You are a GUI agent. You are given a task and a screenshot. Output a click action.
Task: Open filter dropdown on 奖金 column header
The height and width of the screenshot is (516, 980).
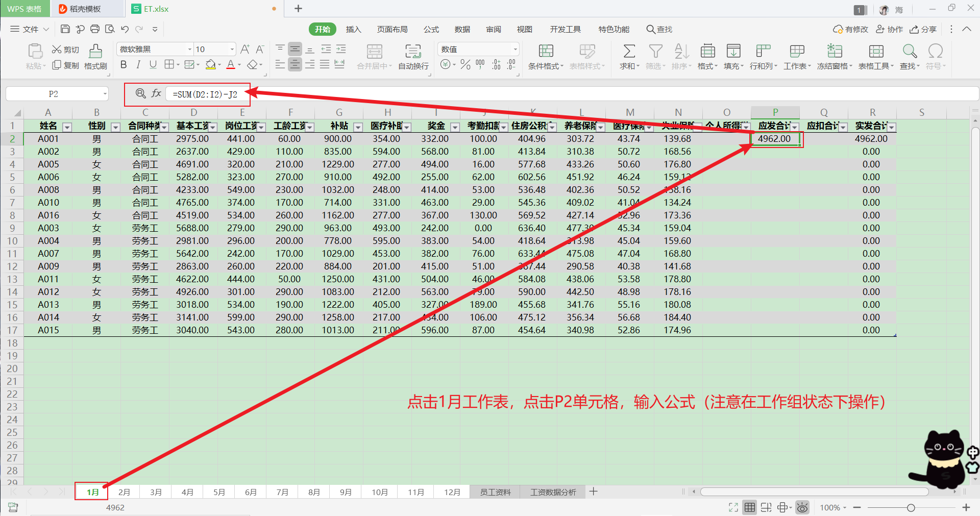pos(455,127)
